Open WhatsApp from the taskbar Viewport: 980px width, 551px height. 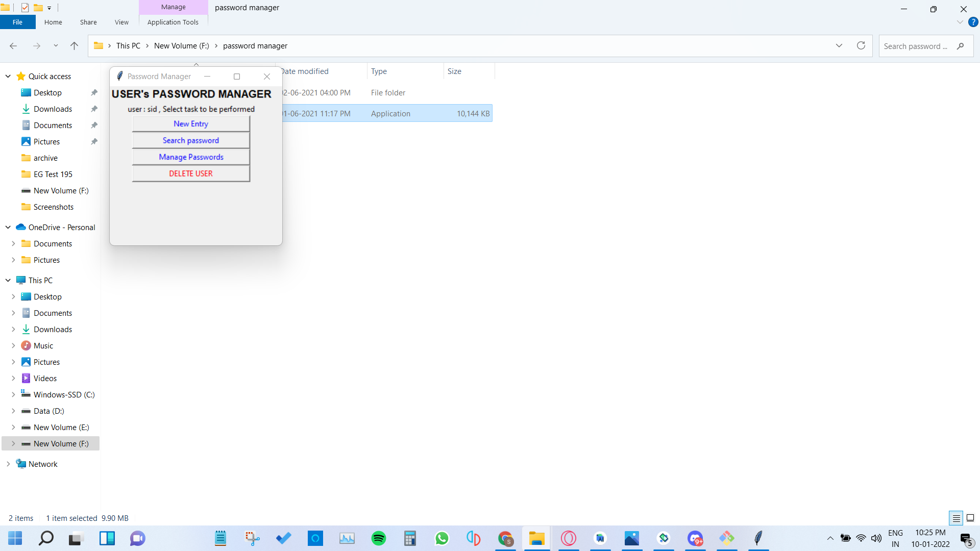pyautogui.click(x=442, y=538)
